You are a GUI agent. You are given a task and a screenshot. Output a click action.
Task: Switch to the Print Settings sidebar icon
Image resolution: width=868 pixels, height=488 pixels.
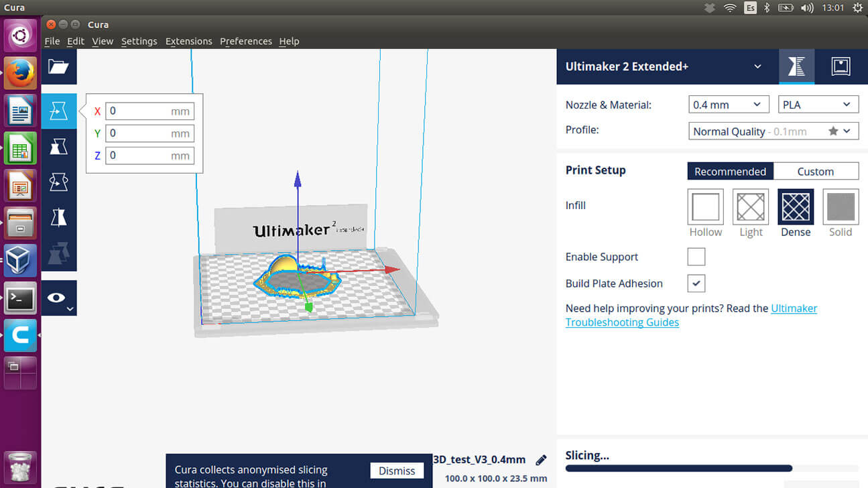click(796, 66)
